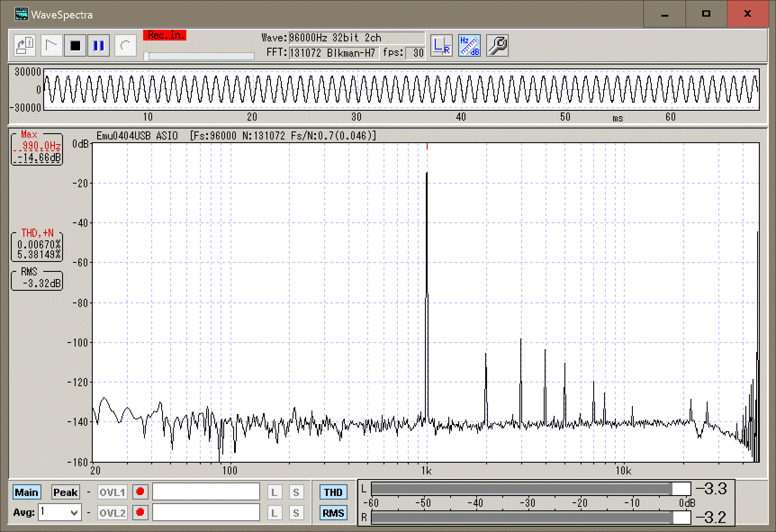Toggle the OVL1 overlay button
Viewport: 776px width, 532px height.
pyautogui.click(x=113, y=492)
